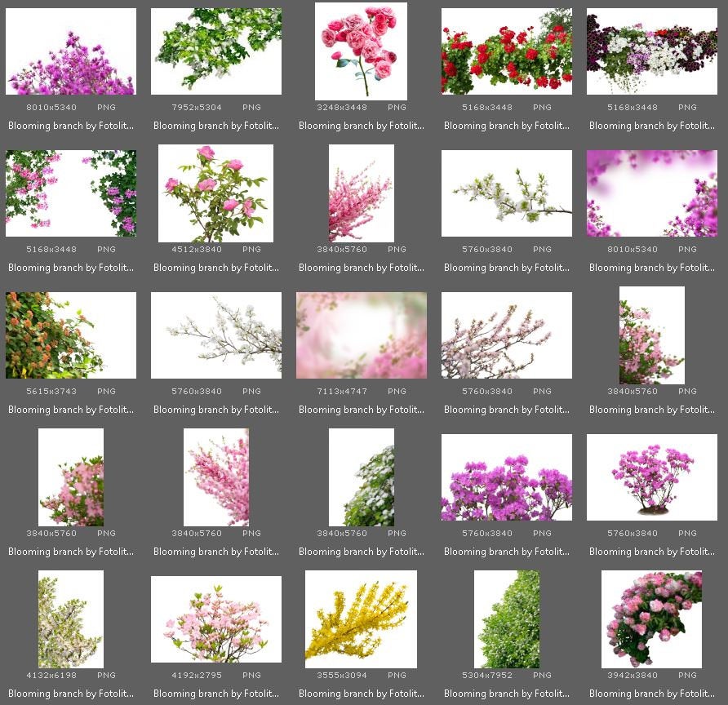
Task: Open the single purple bush with soil thumbnail
Action: coord(652,477)
